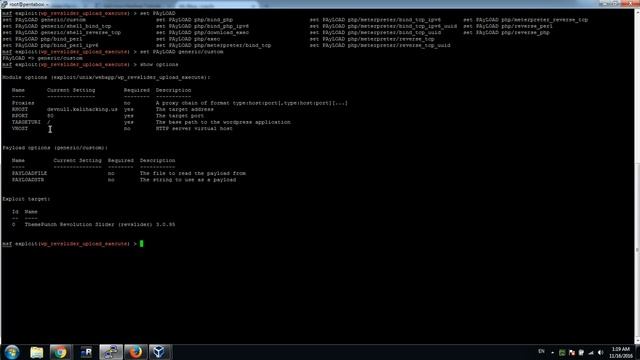Click the 'Exploit target:' heading
The width and height of the screenshot is (640, 360).
pos(26,199)
